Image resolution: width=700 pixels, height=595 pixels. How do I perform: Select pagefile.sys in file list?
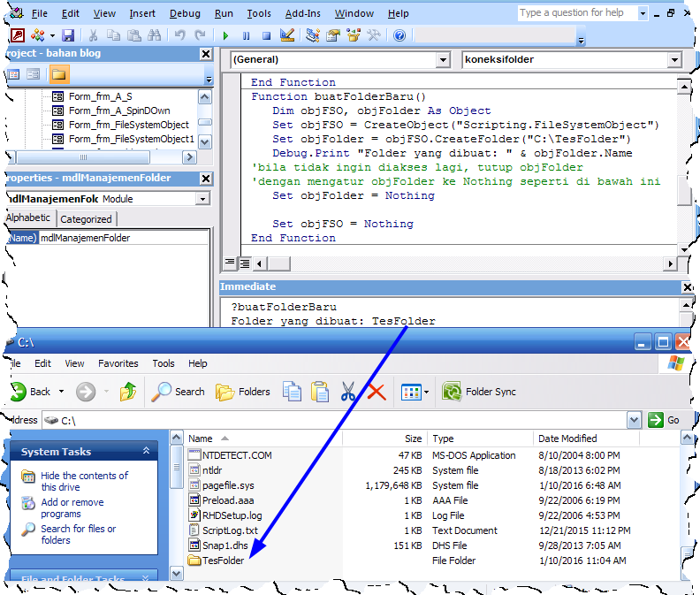(228, 485)
